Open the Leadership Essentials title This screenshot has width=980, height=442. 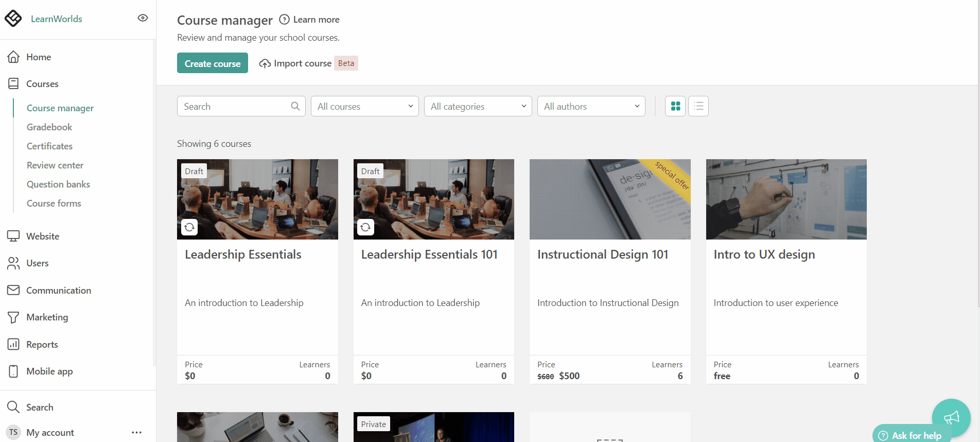[243, 254]
